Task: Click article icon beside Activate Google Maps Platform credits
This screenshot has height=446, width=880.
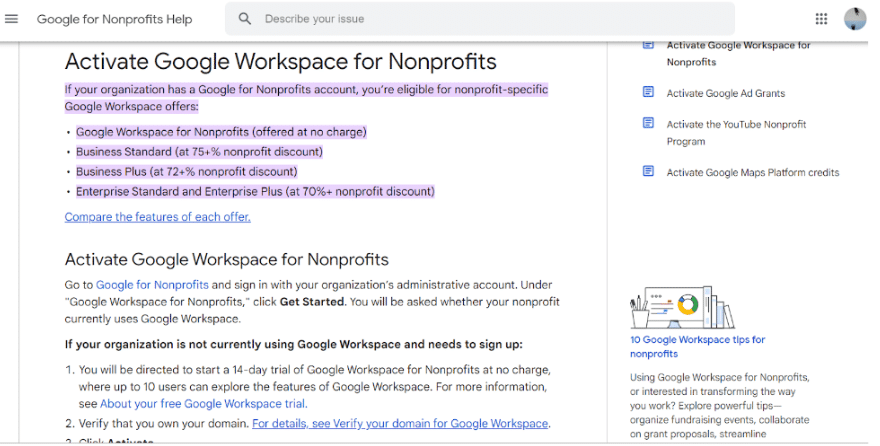Action: click(648, 171)
